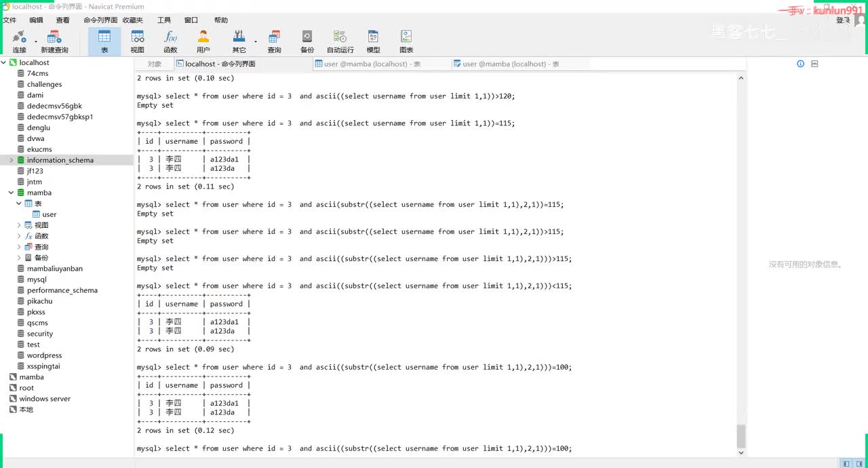Select the dedecmsv56gbk database
The width and height of the screenshot is (868, 468).
coord(54,106)
